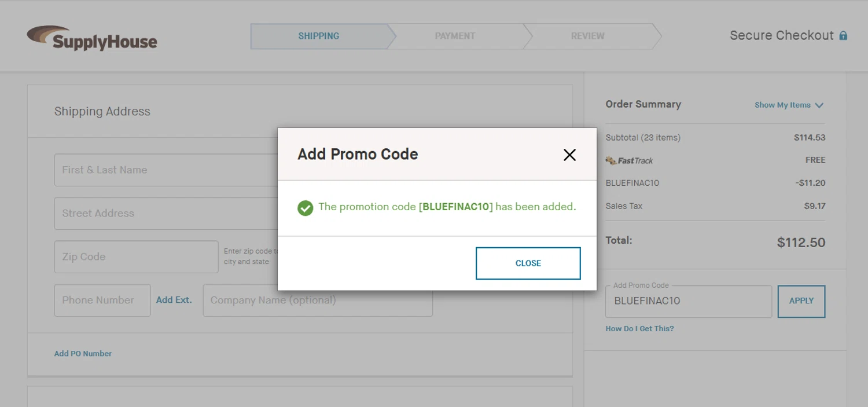This screenshot has width=868, height=407.
Task: Open the Show My Items link
Action: point(782,105)
